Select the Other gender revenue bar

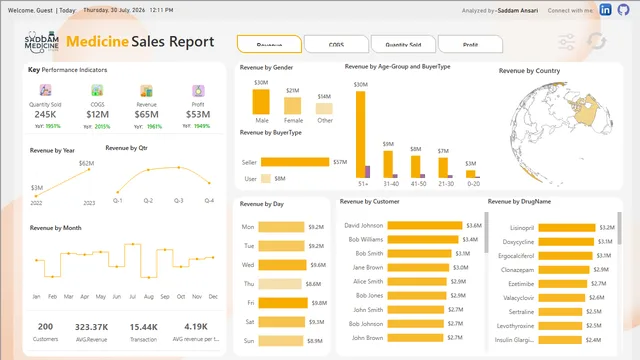(x=324, y=109)
